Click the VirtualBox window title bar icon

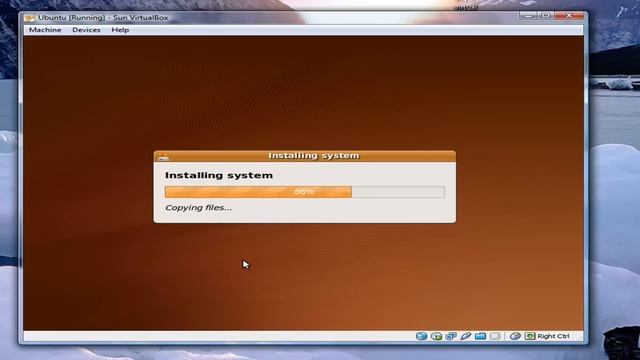tap(29, 18)
